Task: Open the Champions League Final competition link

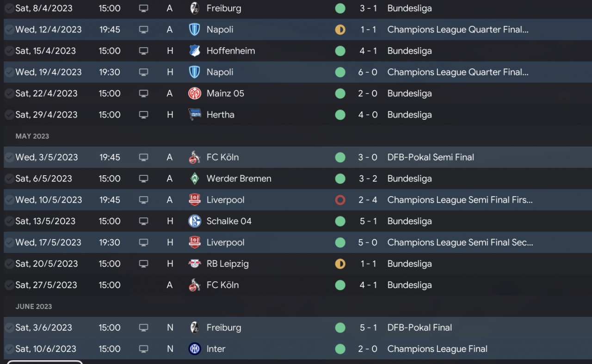Action: pyautogui.click(x=437, y=349)
